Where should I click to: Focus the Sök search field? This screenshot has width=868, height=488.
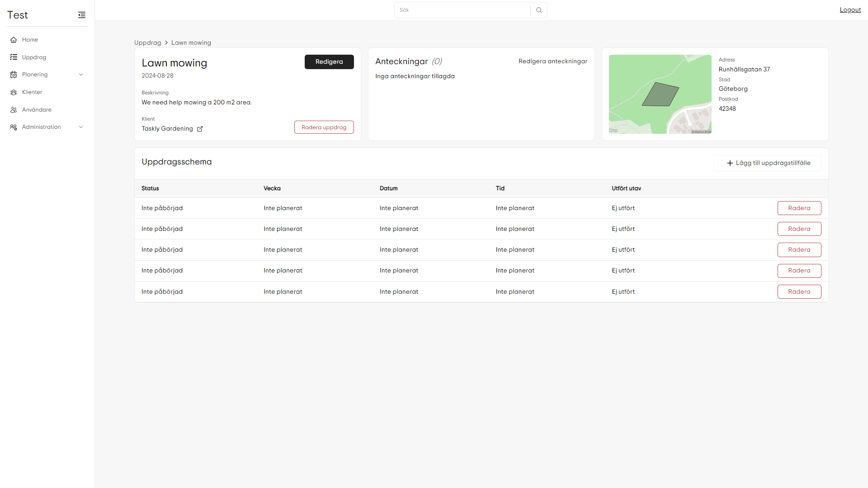point(462,10)
